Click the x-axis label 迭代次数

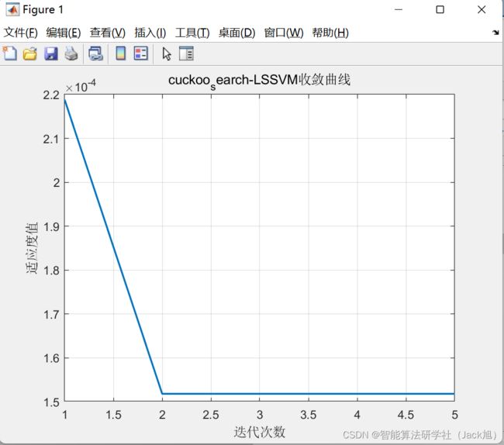tap(260, 432)
